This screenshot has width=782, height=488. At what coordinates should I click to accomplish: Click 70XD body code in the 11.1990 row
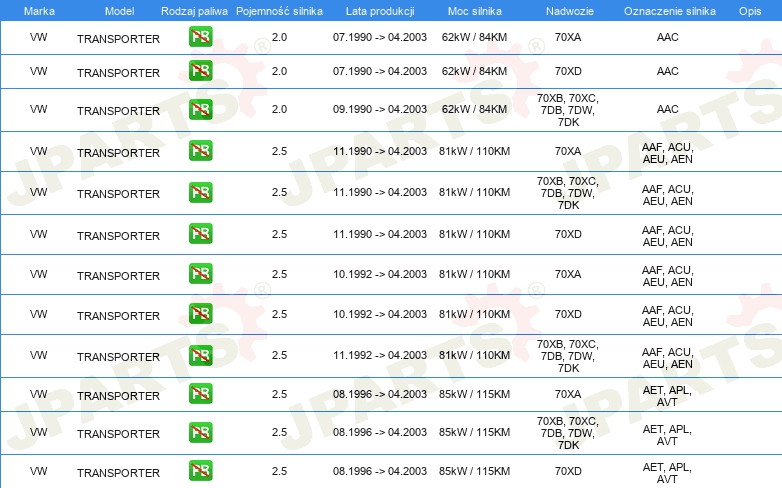tap(568, 234)
